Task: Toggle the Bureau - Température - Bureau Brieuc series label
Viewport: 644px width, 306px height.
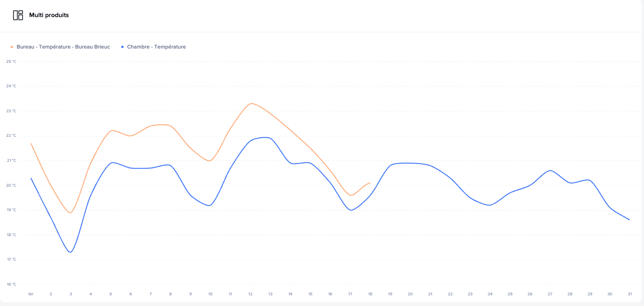Action: click(63, 47)
